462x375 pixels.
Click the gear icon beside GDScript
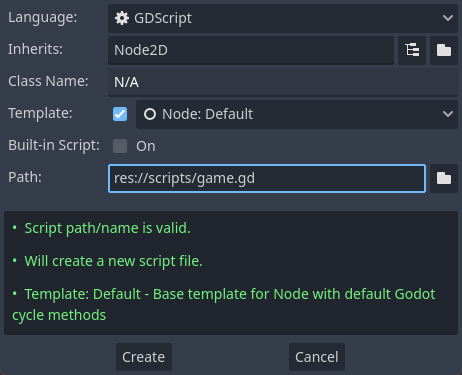coord(122,18)
